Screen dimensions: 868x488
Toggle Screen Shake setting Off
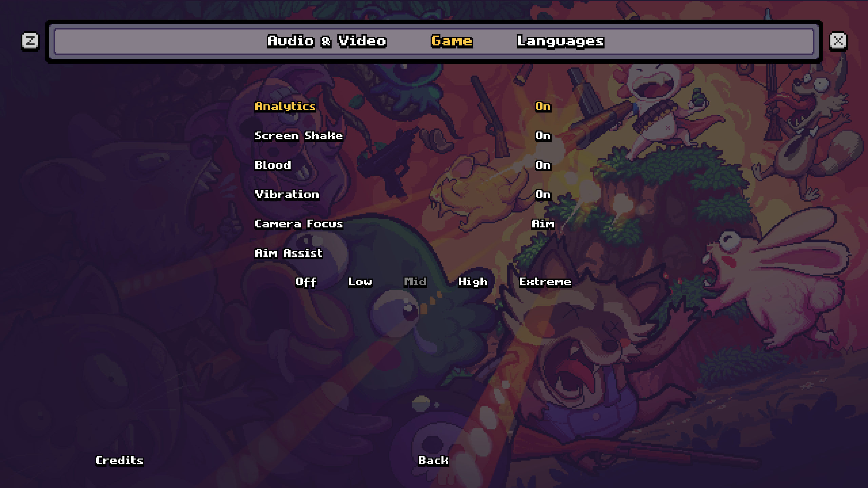(542, 135)
